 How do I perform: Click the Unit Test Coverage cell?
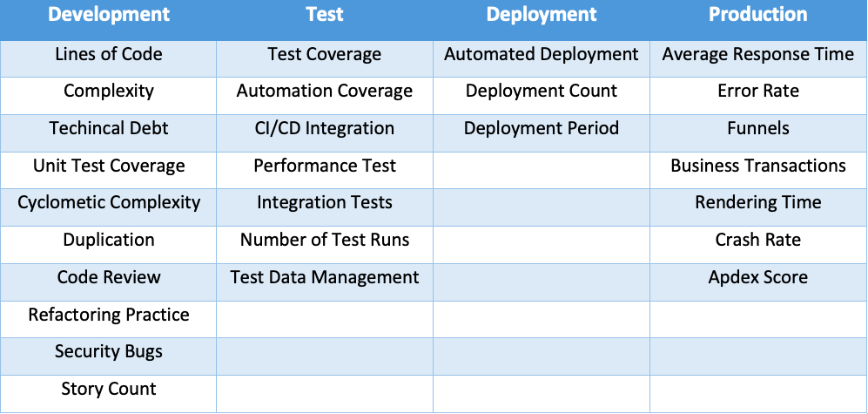pos(109,166)
